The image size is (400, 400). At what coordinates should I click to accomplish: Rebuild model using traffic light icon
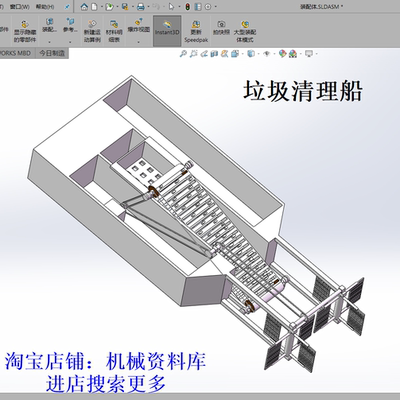[188, 6]
